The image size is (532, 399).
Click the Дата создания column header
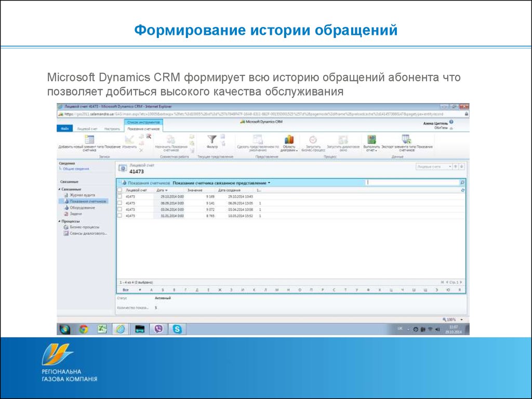[229, 190]
